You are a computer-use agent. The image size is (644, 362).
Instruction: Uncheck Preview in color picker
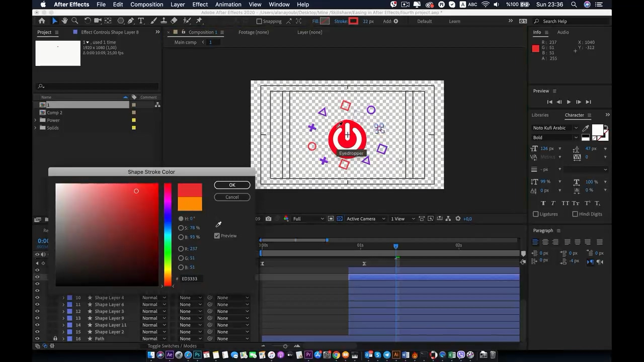point(217,236)
